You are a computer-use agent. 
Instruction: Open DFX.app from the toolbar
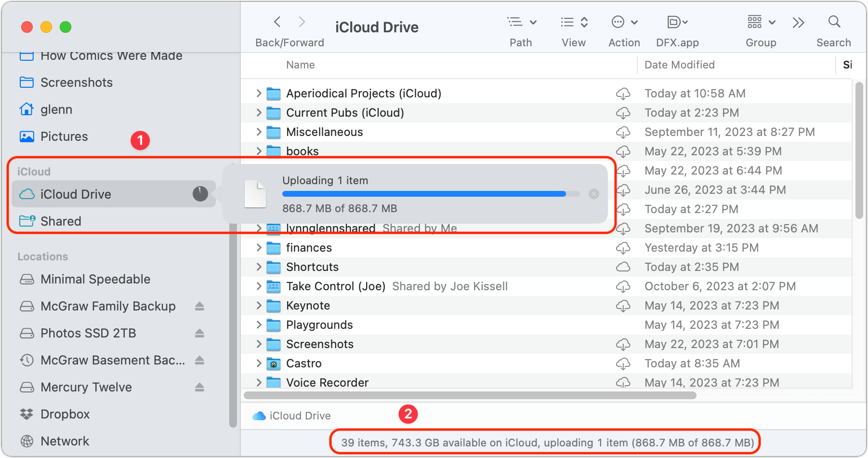tap(674, 22)
